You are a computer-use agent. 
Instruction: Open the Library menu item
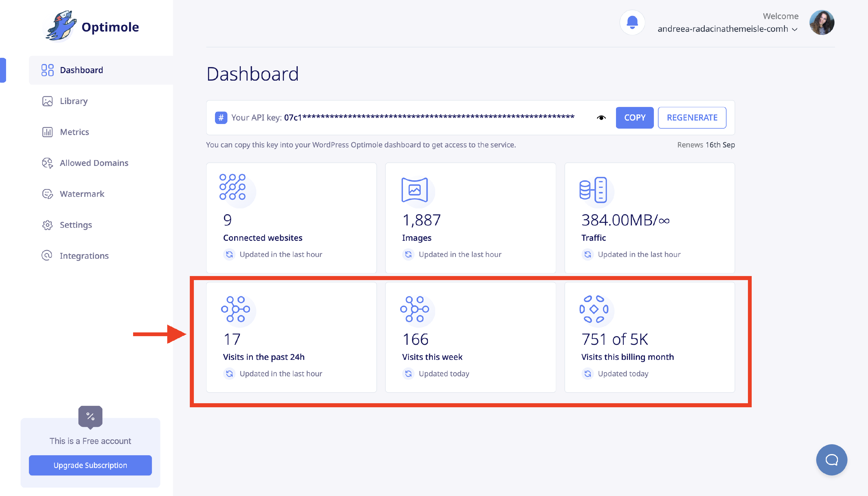click(74, 101)
